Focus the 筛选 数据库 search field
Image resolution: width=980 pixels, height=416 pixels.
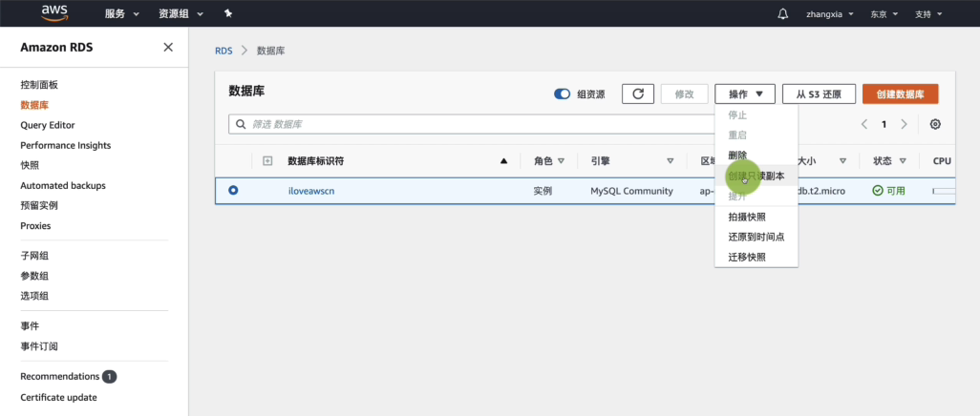point(472,124)
